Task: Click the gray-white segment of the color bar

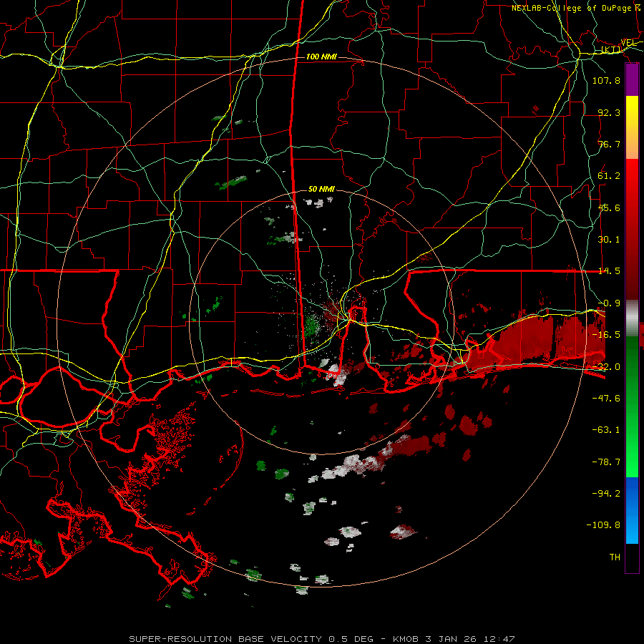Action: [x=632, y=318]
